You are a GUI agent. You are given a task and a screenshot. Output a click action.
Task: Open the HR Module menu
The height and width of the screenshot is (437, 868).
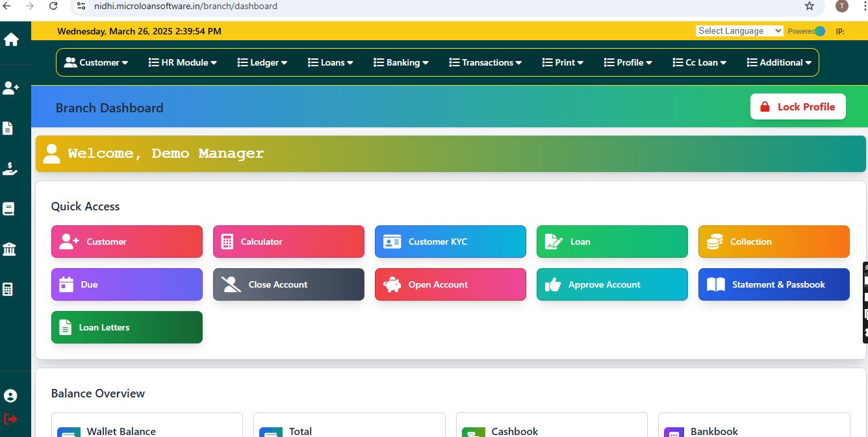click(x=182, y=62)
